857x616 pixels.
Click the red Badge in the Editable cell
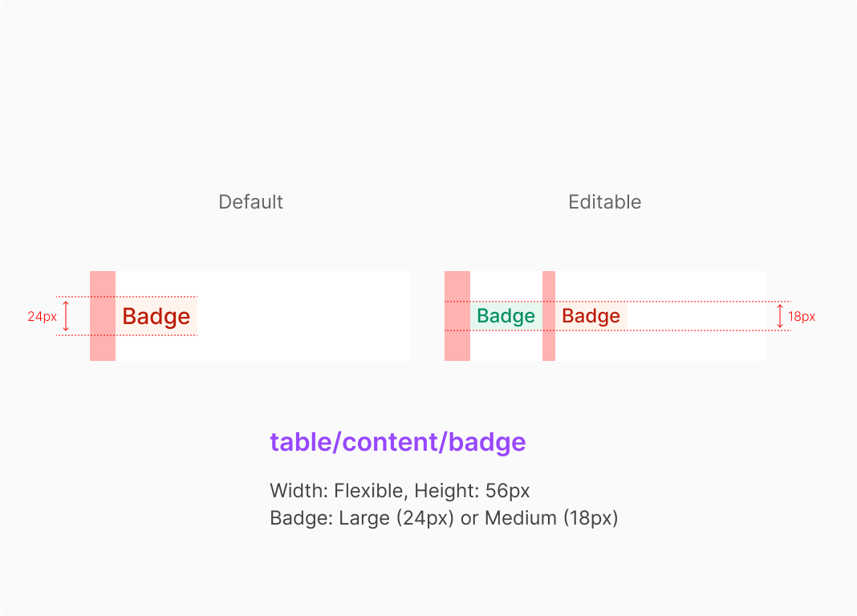[591, 316]
